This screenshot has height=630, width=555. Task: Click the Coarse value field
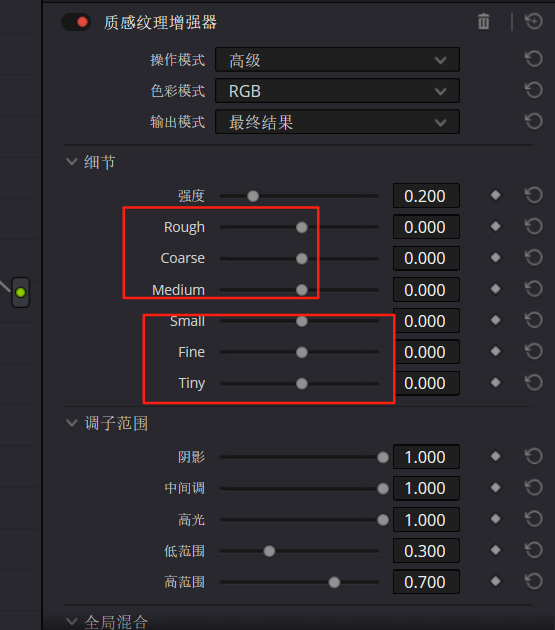(426, 258)
